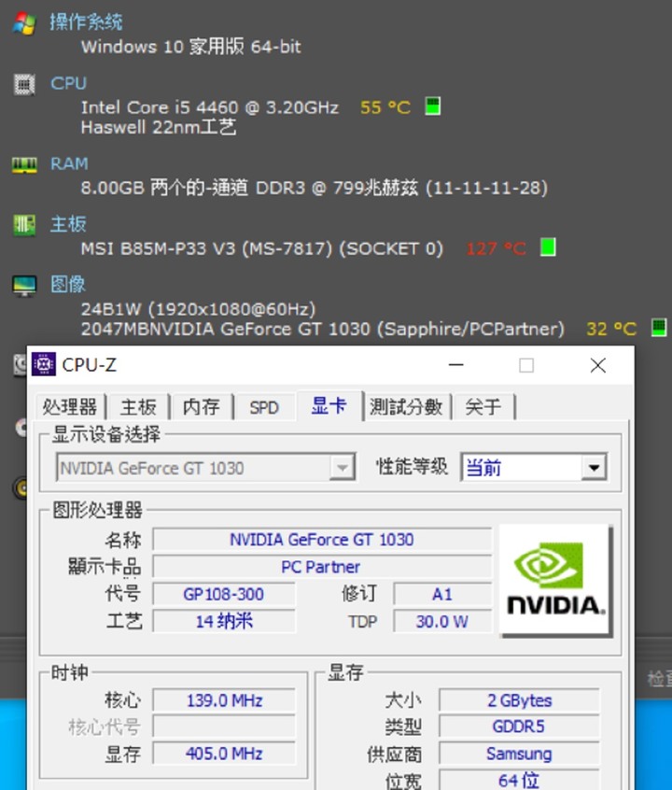Click the 64 位 bus width value
The width and height of the screenshot is (672, 790).
click(519, 780)
